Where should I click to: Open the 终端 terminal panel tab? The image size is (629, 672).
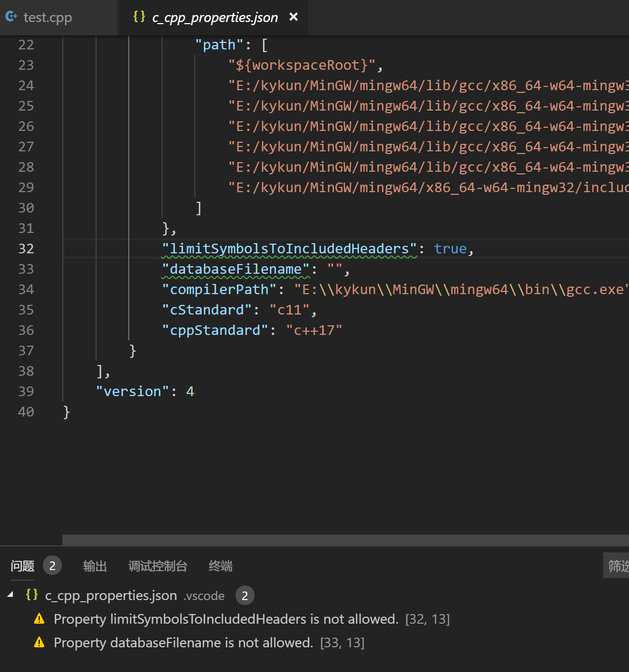coord(221,566)
